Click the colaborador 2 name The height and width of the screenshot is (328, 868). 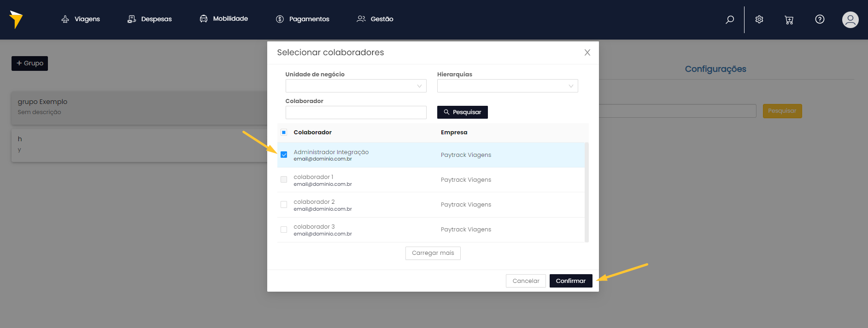pyautogui.click(x=314, y=201)
